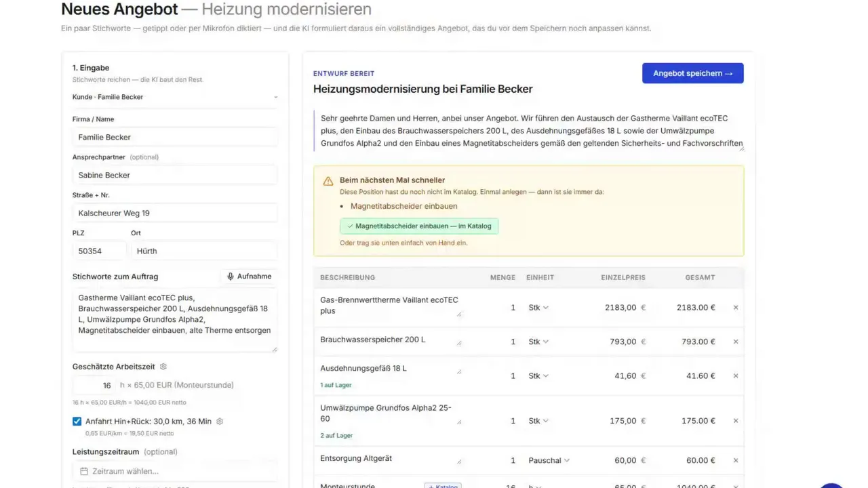Click + Katalog button on Monteurstunde row

(443, 486)
